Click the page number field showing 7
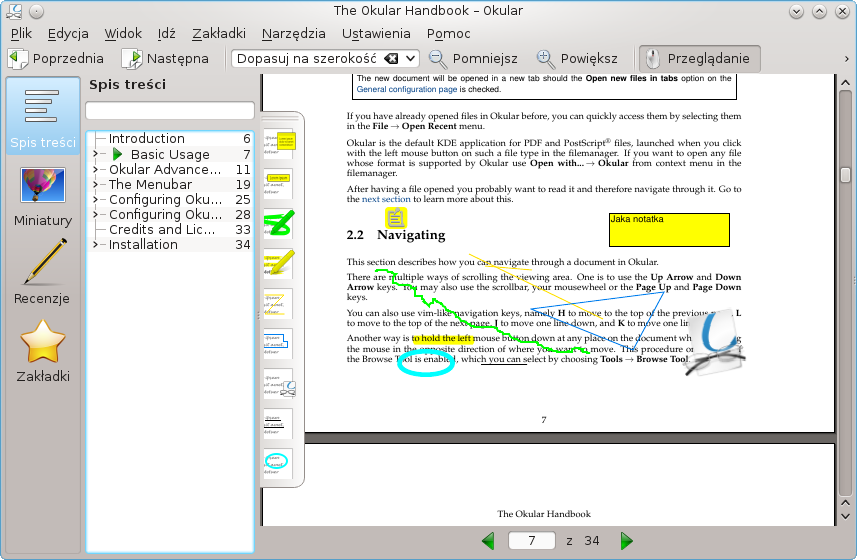The image size is (857, 560). [x=532, y=541]
